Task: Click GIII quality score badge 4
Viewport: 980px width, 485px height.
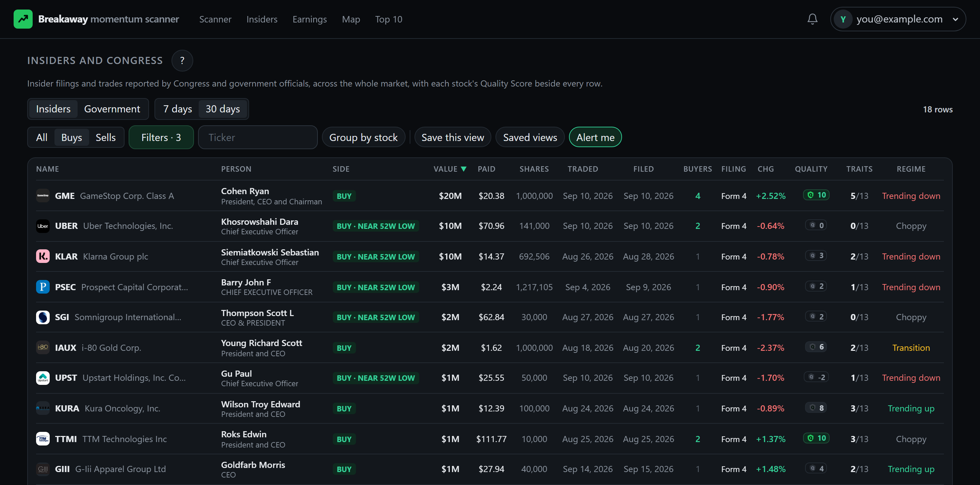Action: 816,468
